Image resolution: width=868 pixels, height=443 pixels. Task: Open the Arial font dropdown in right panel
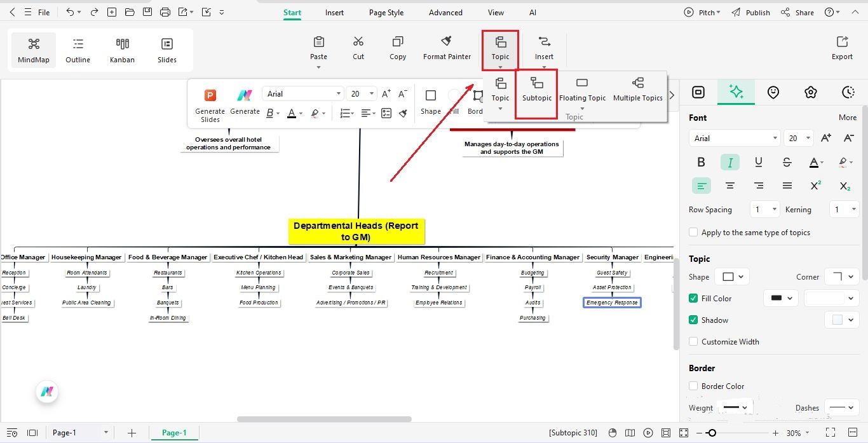pos(734,138)
